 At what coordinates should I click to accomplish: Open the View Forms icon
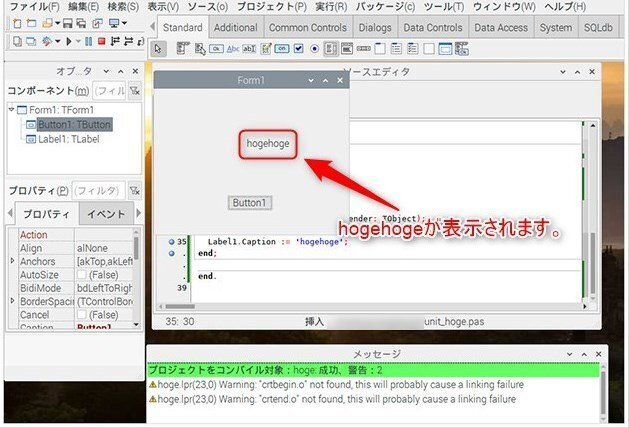[31, 41]
